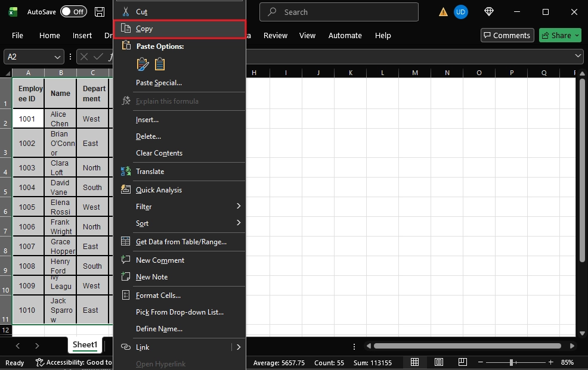588x370 pixels.
Task: Click the Search box in title bar
Action: click(x=339, y=12)
